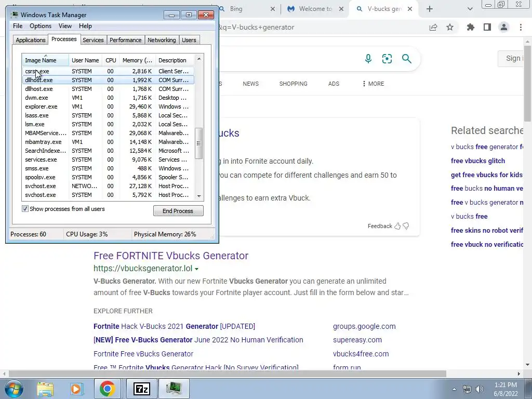The image size is (532, 399).
Task: Open Task Manager Help menu
Action: click(x=85, y=26)
